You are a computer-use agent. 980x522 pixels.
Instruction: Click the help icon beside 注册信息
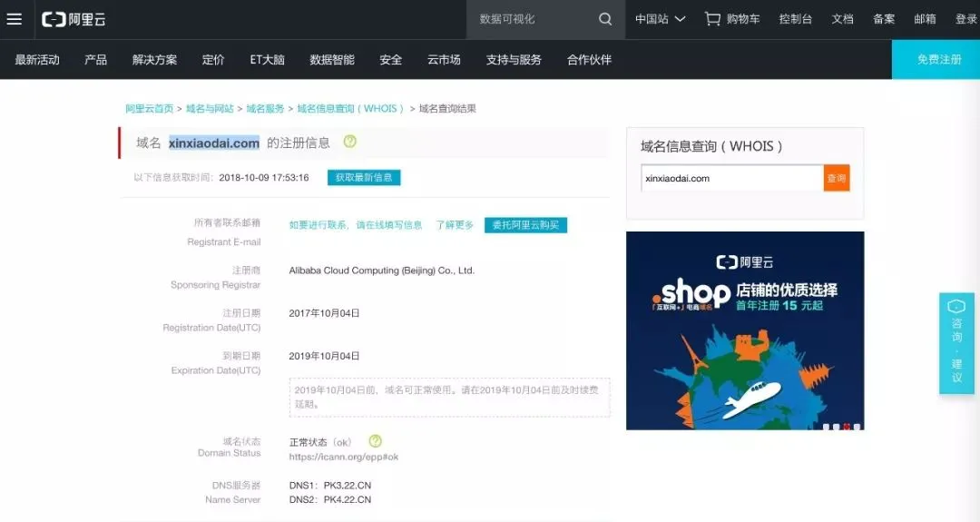coord(350,142)
